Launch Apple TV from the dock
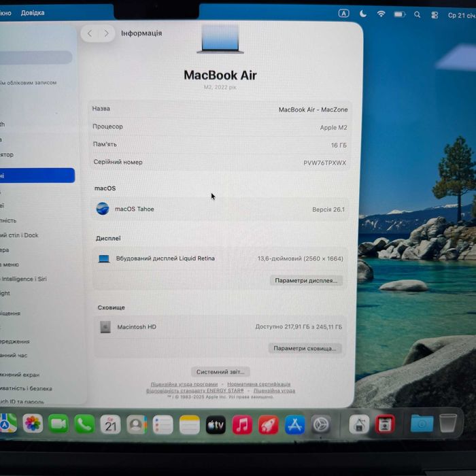 point(216,425)
